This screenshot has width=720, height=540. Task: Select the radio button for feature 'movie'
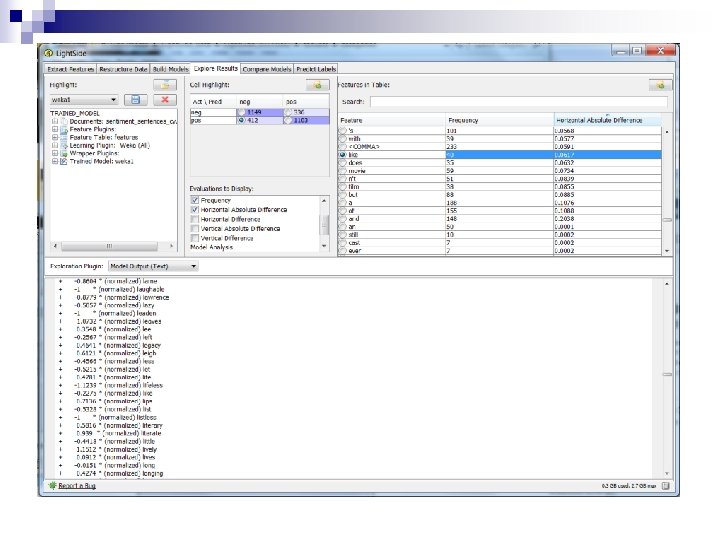343,171
